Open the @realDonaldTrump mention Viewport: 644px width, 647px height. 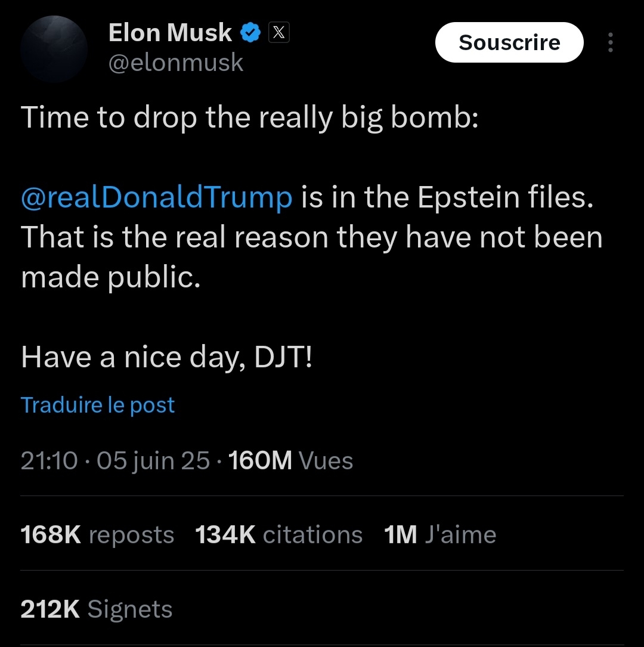pos(157,197)
